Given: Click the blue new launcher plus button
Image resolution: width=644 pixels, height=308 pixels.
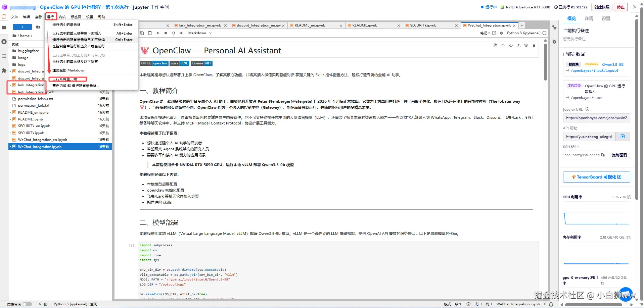Looking at the screenshot, I should (x=22, y=27).
